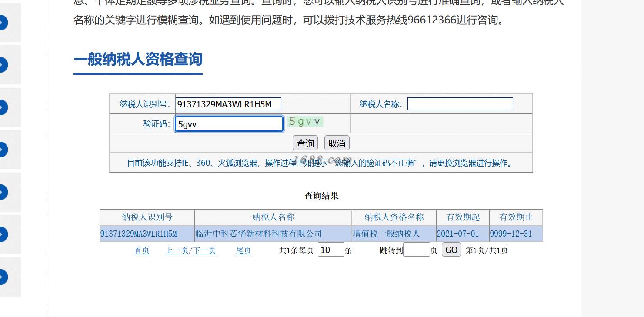Navigate to the next page with 下一页
This screenshot has width=644, height=317.
point(204,250)
